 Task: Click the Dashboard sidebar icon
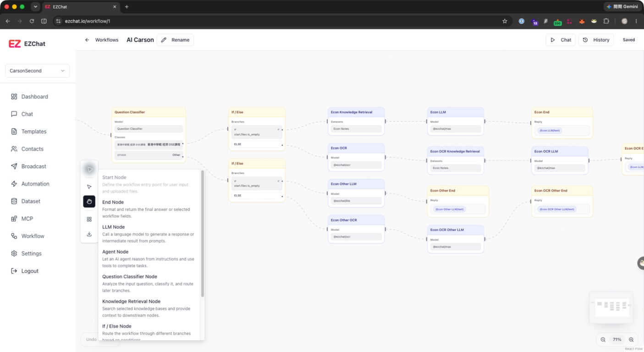pos(14,97)
